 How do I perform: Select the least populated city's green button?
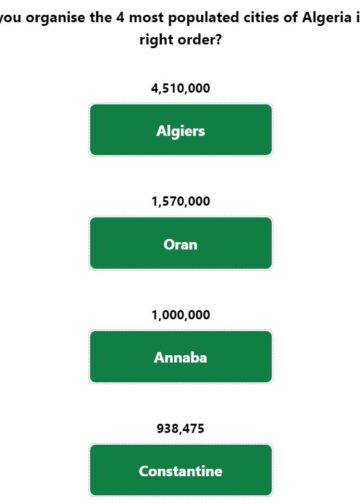pos(181,470)
